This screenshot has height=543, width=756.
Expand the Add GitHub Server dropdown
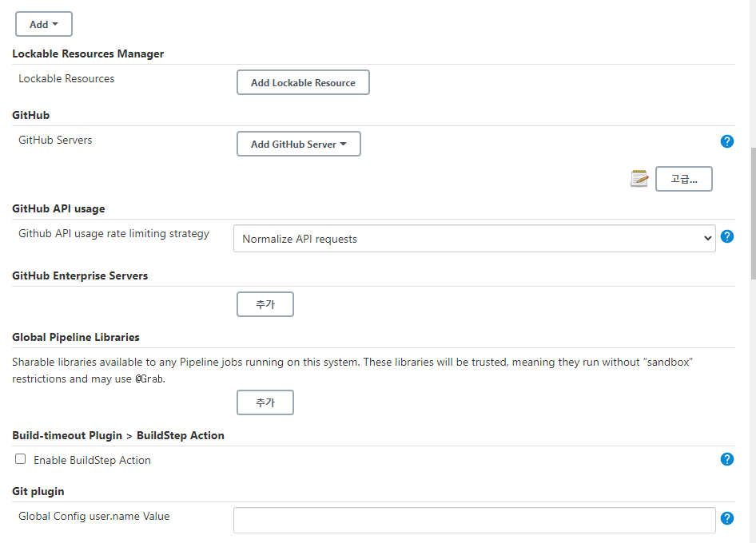tap(298, 144)
